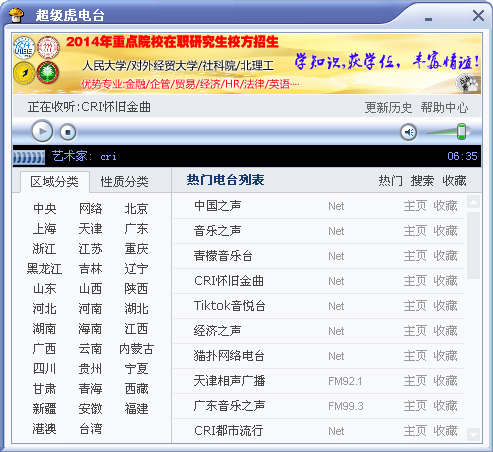493x452 pixels.
Task: Switch to the 区域分类 tab
Action: pyautogui.click(x=55, y=182)
